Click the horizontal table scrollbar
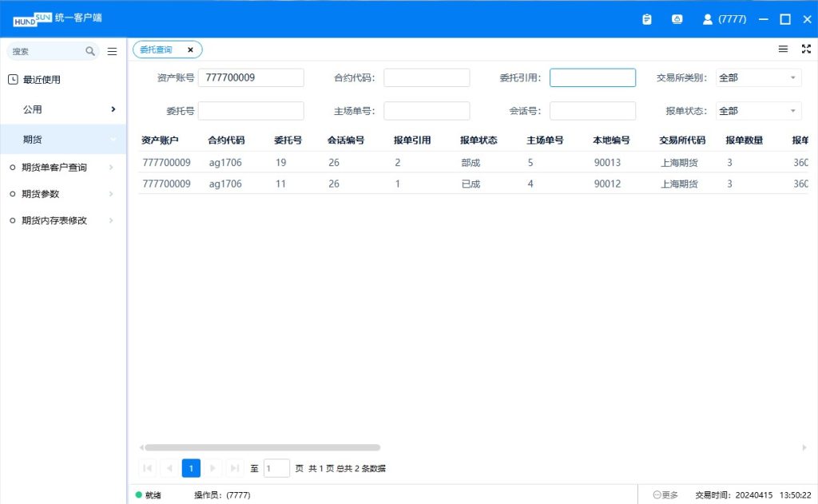Screen dimensions: 818x504 click(261, 448)
